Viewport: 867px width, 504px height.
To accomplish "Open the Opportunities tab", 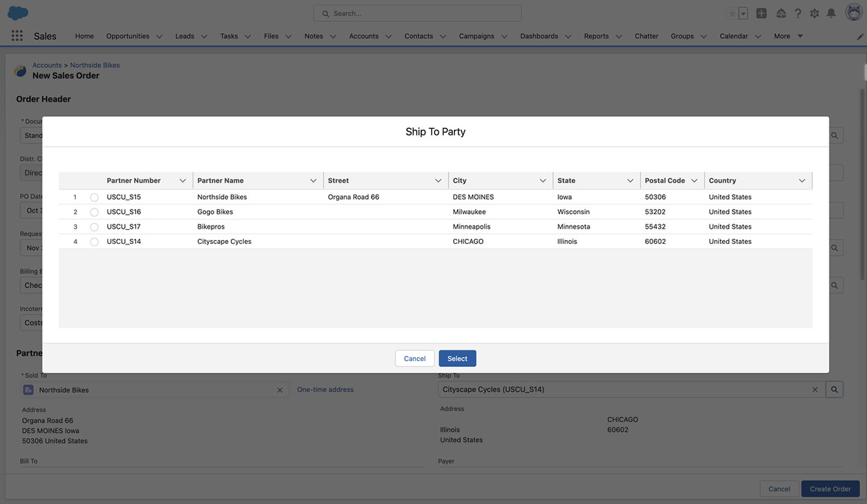I will (x=128, y=36).
